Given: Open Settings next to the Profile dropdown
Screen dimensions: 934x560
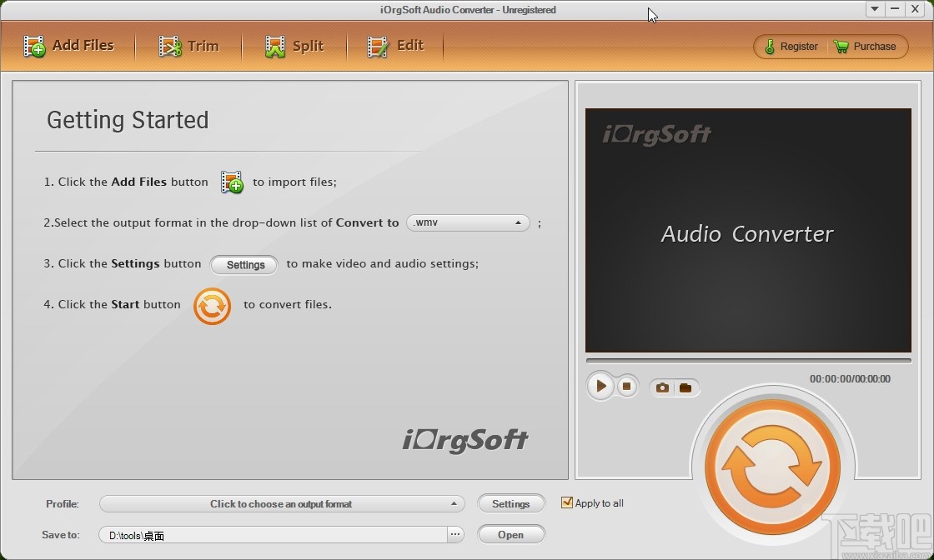Looking at the screenshot, I should coord(511,503).
